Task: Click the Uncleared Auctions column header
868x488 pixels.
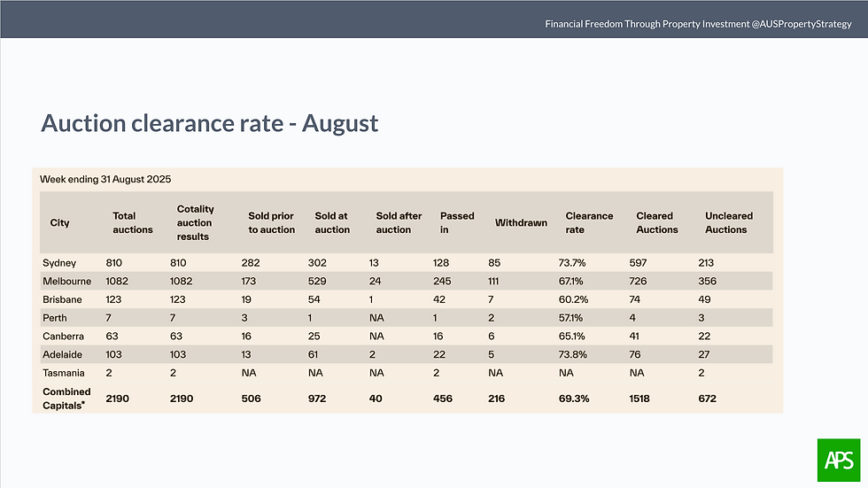Action: pyautogui.click(x=726, y=222)
